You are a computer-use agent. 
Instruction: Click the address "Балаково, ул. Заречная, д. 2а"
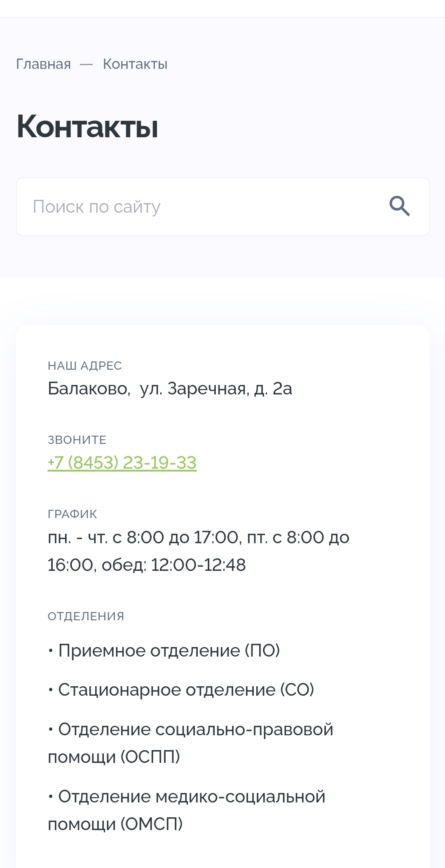tap(170, 388)
